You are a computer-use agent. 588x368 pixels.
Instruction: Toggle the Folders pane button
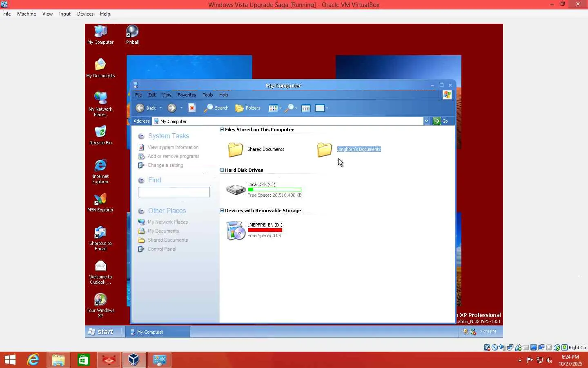coord(248,108)
